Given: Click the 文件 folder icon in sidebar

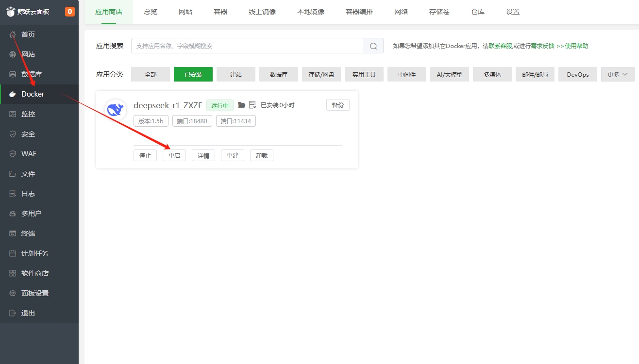Looking at the screenshot, I should point(13,174).
